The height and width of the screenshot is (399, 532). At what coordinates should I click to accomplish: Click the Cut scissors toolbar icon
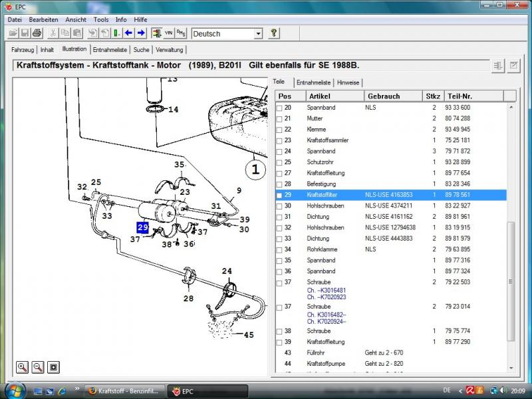point(53,33)
